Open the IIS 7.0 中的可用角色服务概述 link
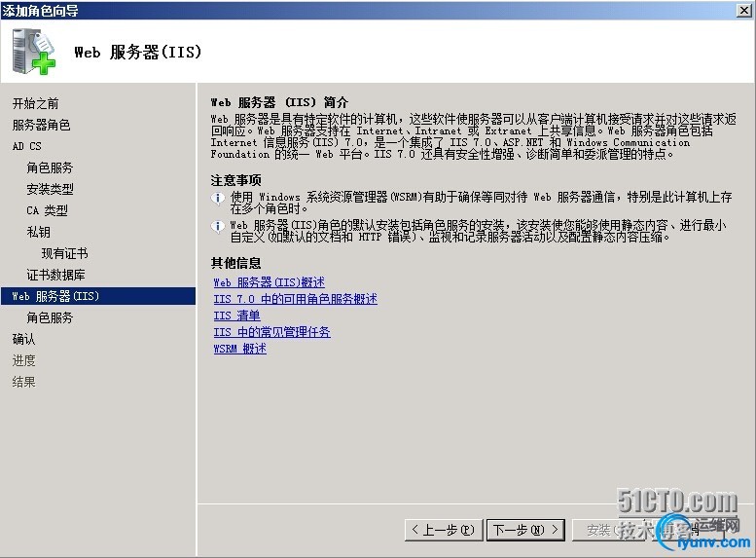 (295, 299)
